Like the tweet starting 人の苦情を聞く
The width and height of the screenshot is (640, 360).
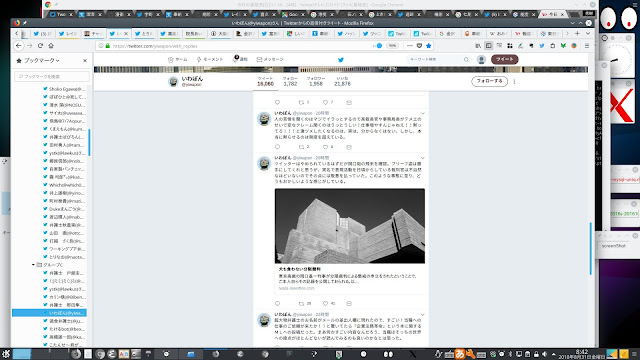coord(325,147)
